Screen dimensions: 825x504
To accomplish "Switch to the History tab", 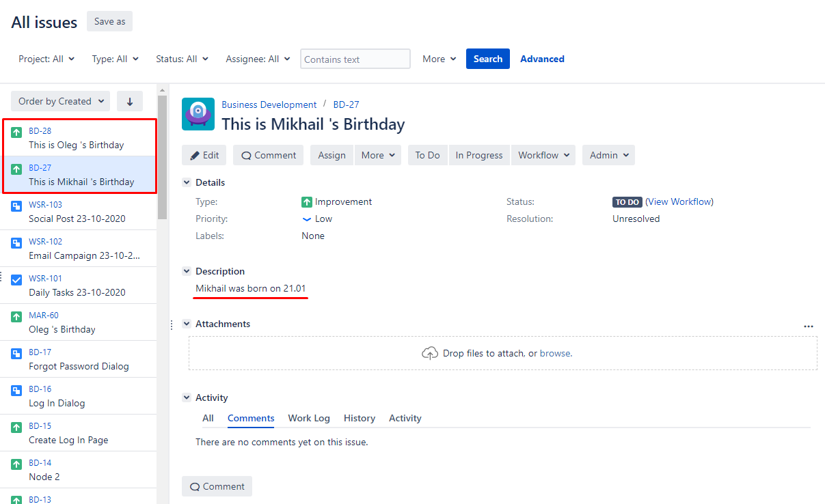I will click(x=360, y=418).
